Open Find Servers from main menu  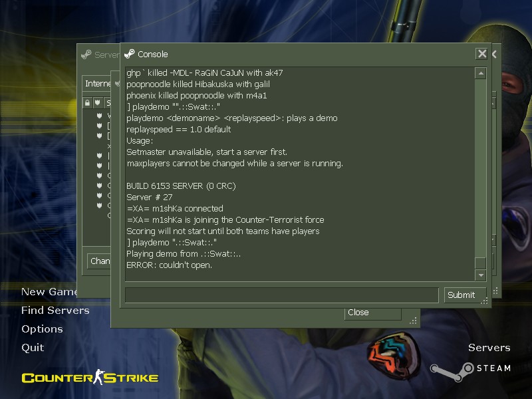point(55,310)
